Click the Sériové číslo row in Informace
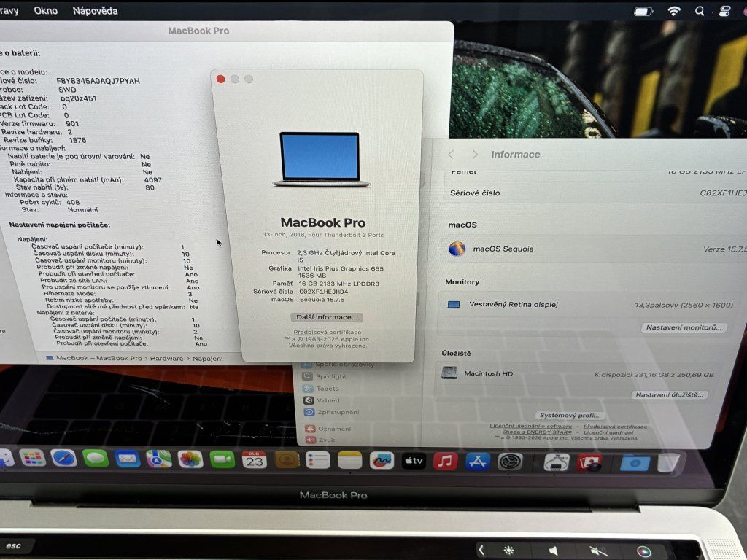747x560 pixels. pyautogui.click(x=595, y=192)
